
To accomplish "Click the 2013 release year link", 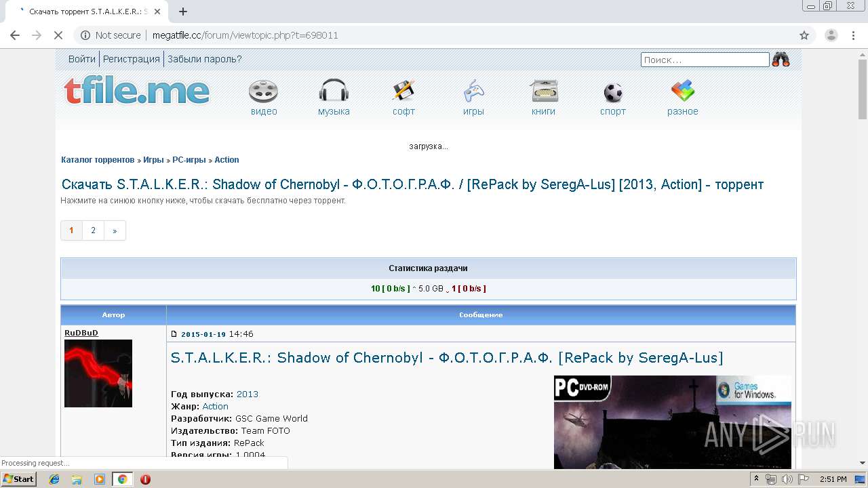I will click(248, 394).
